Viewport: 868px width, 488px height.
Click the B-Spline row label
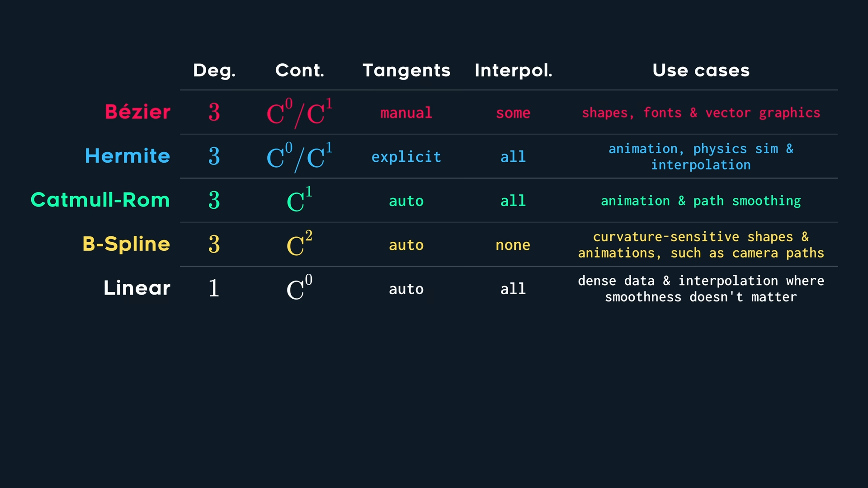click(x=126, y=244)
